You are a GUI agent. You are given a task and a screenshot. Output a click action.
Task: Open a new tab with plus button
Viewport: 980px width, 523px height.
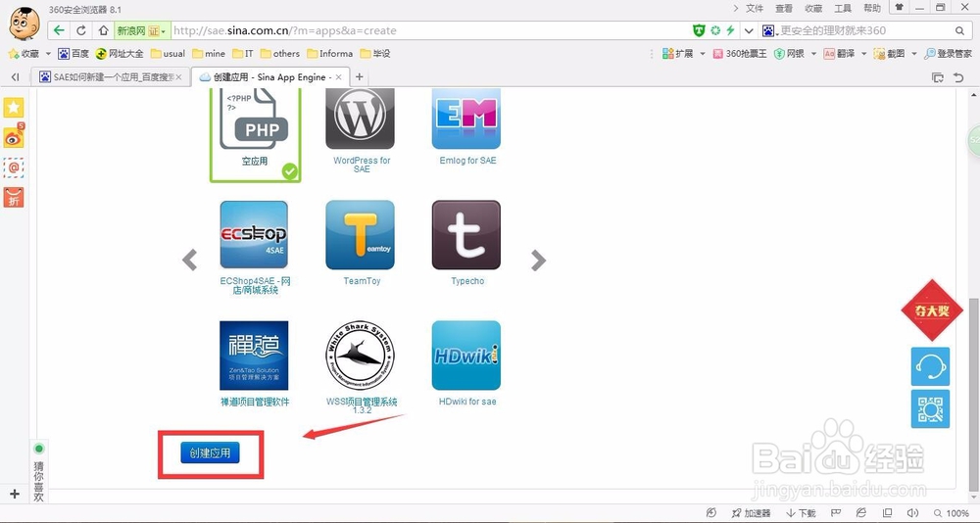pos(360,76)
